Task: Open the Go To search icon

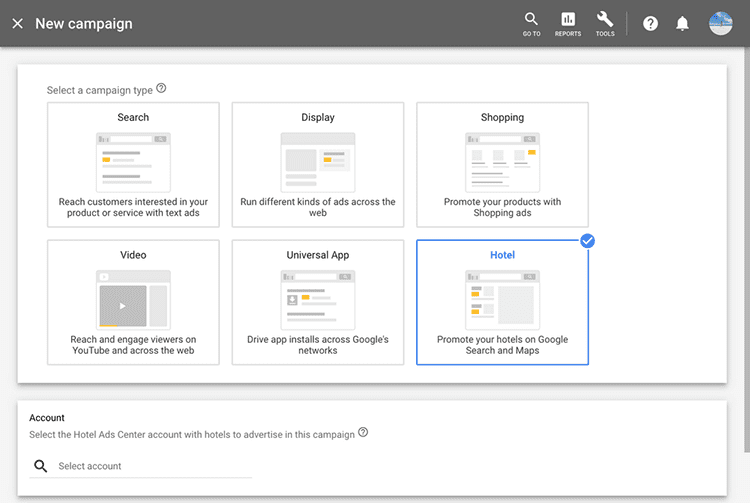Action: point(531,24)
